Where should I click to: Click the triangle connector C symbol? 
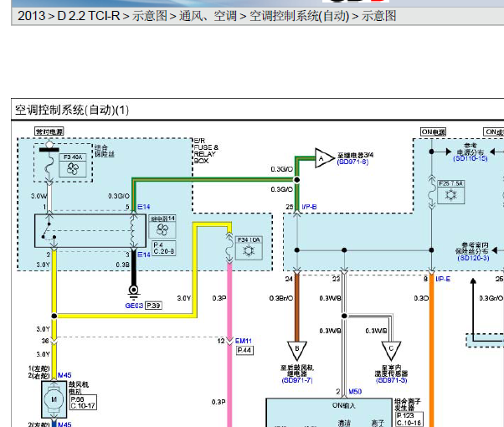(x=391, y=351)
